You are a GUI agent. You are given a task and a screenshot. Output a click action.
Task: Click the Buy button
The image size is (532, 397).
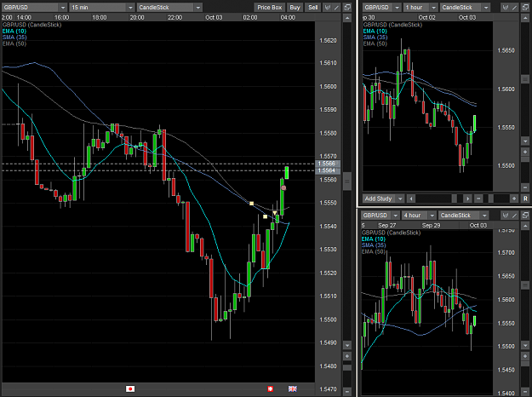(295, 8)
